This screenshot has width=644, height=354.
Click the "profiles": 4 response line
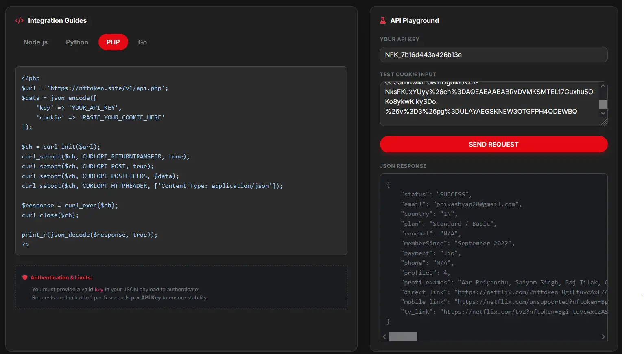pos(426,273)
